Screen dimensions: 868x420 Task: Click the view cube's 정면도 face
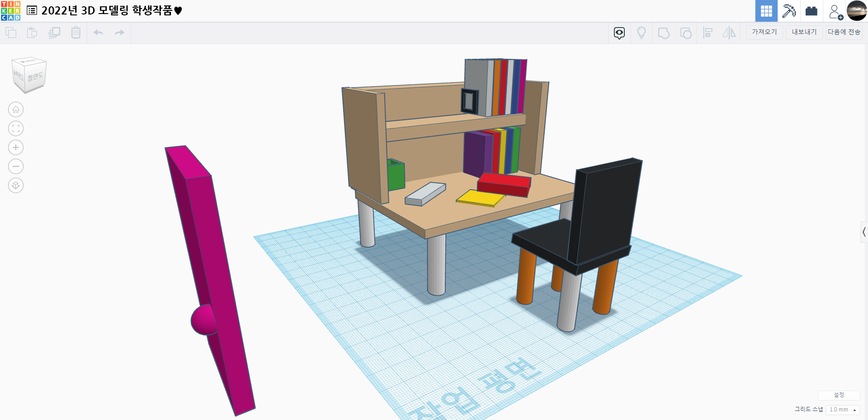35,77
